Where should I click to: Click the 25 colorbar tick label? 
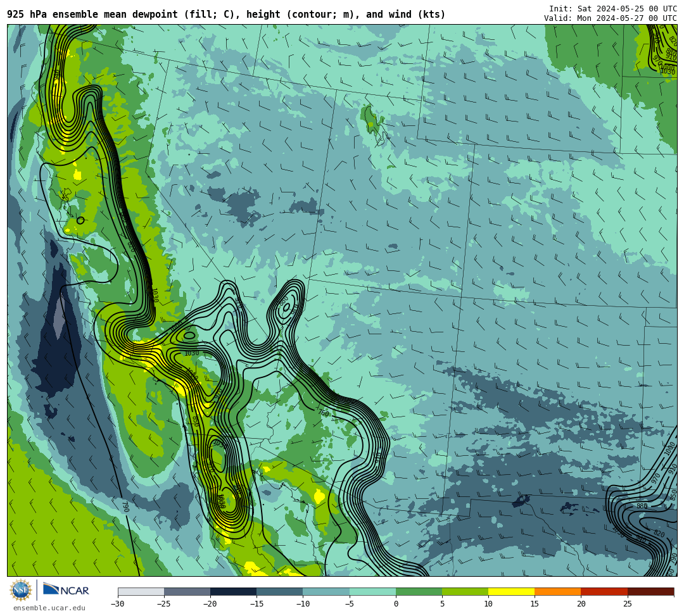click(627, 604)
